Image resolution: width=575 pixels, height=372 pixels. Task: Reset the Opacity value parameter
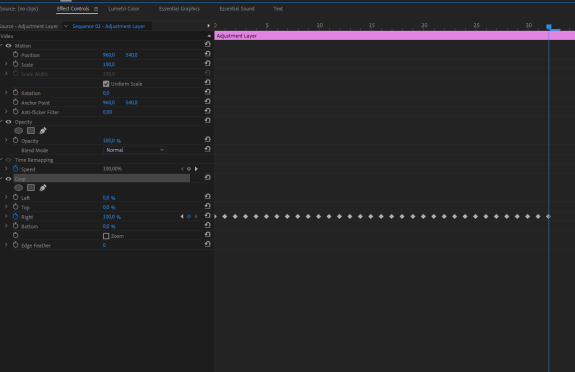tap(208, 139)
